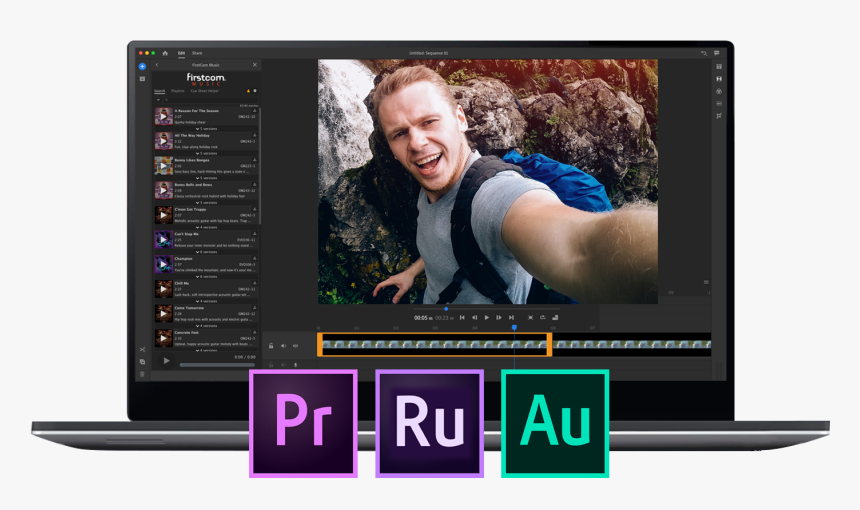860x510 pixels.
Task: Click the Undo icon in the title bar
Action: click(x=704, y=53)
